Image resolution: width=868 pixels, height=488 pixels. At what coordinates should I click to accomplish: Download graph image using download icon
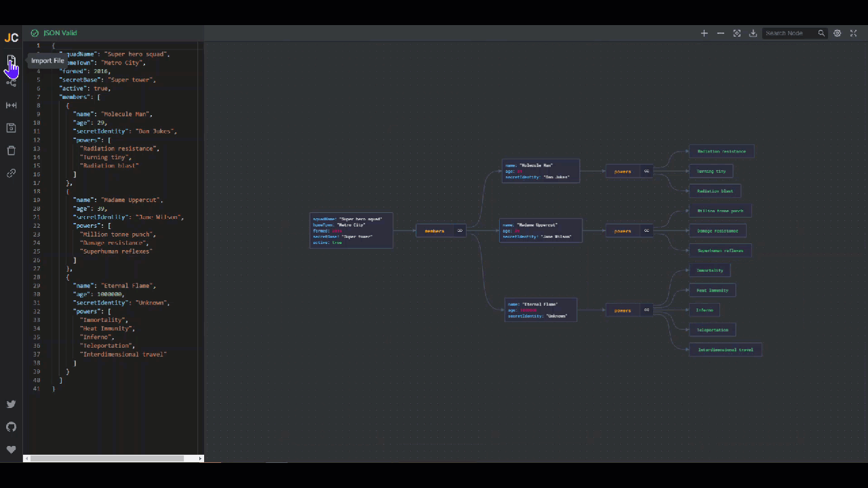tap(753, 33)
